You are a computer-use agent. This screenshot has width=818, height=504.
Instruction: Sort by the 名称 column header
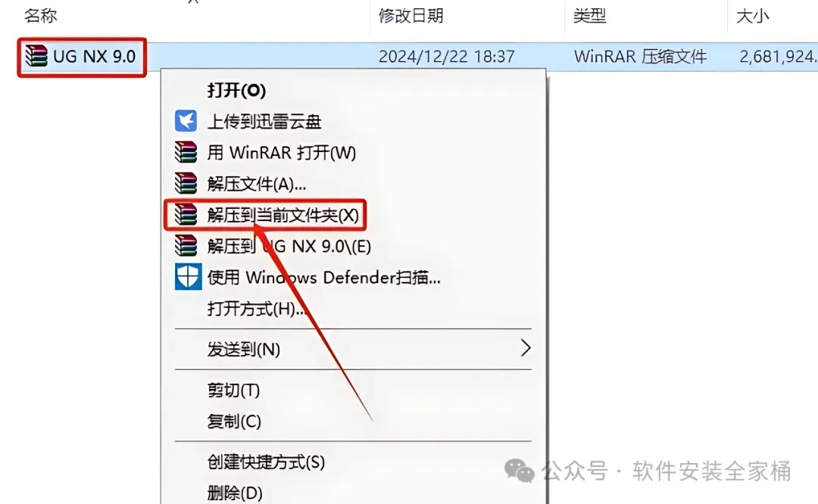(40, 16)
